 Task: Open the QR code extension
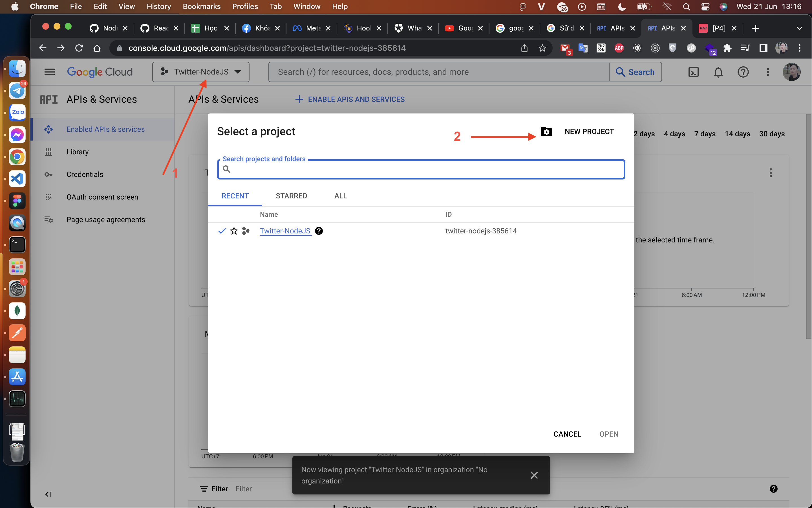(601, 48)
